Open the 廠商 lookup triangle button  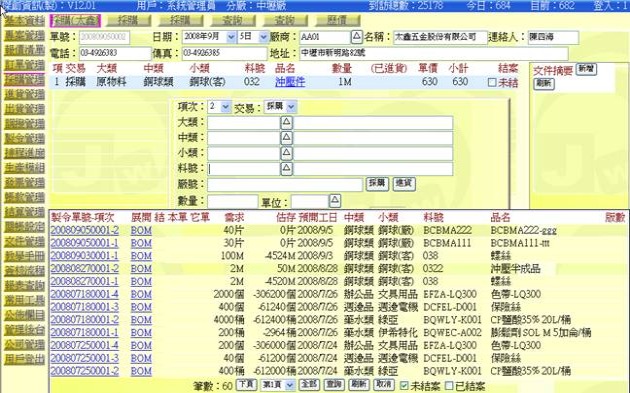point(356,37)
